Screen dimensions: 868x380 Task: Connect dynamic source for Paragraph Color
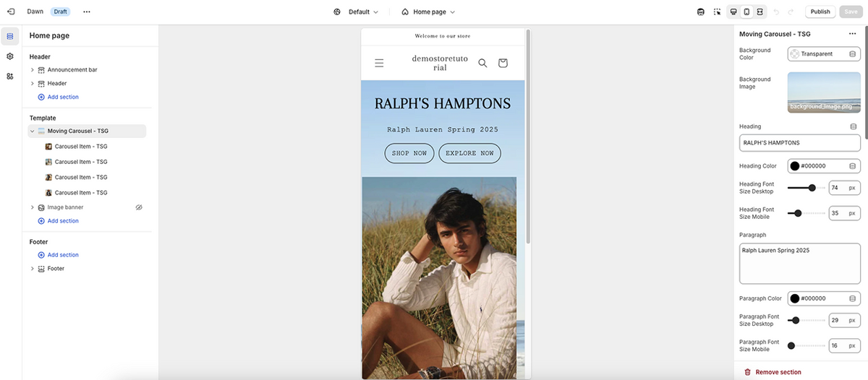click(x=852, y=298)
